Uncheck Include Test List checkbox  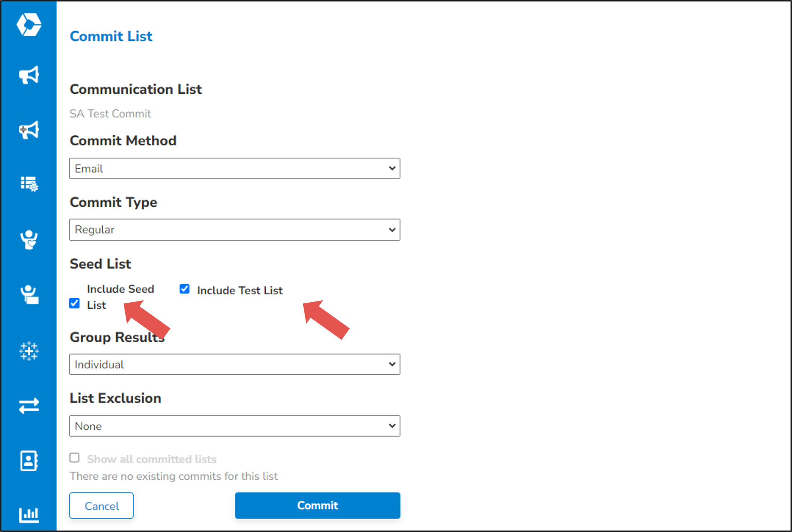[184, 289]
